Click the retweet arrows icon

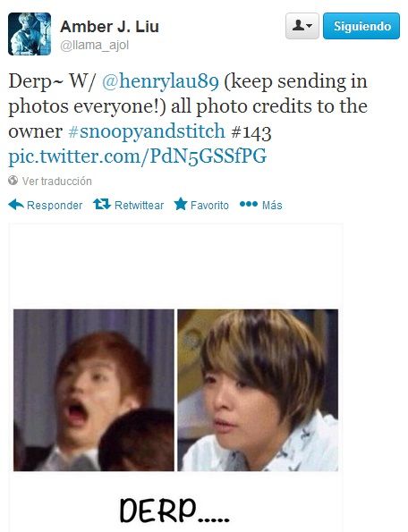102,204
